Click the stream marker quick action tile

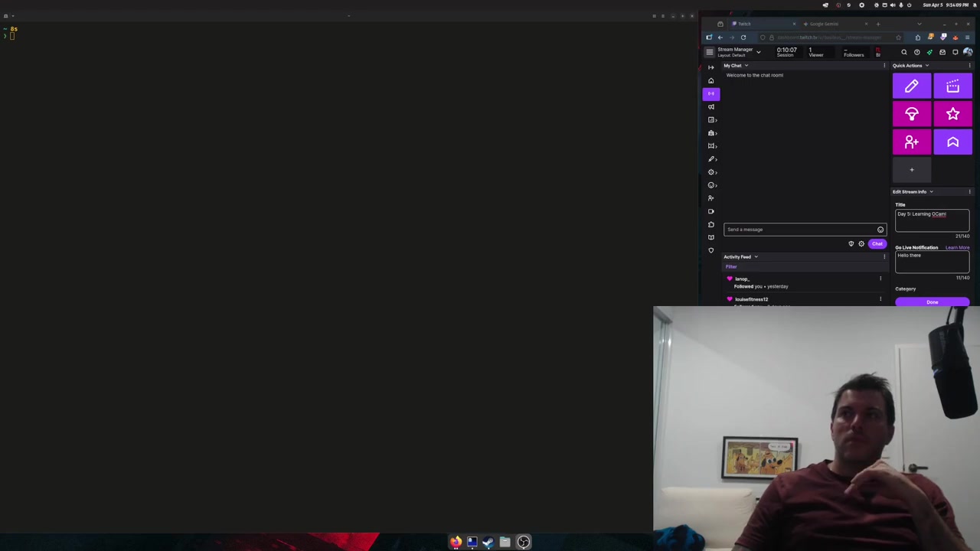click(952, 142)
